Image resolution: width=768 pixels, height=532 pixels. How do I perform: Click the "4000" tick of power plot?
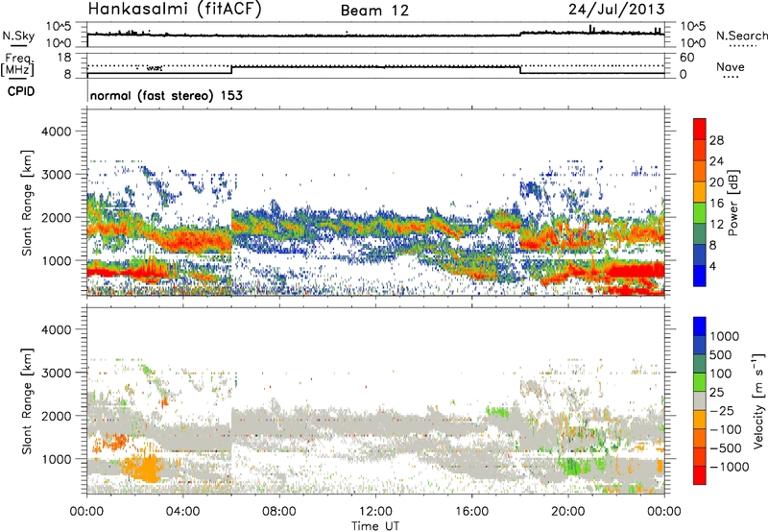point(56,132)
